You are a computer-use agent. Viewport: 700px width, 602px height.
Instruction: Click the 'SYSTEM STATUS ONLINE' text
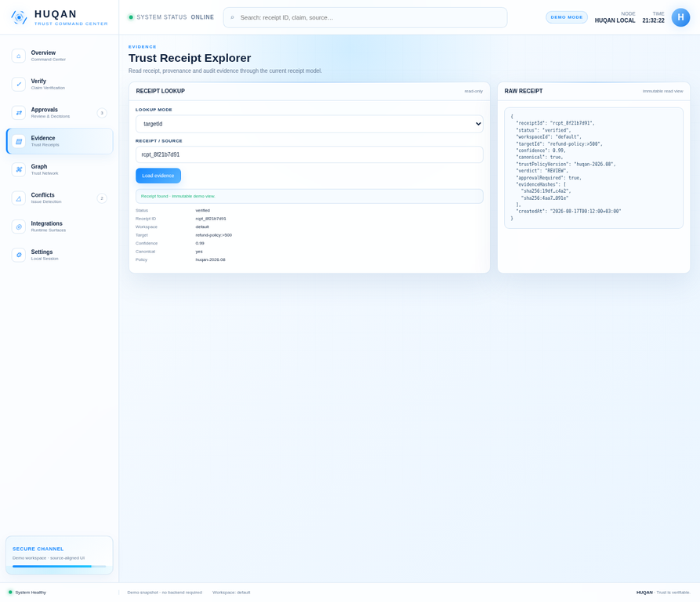(x=175, y=17)
